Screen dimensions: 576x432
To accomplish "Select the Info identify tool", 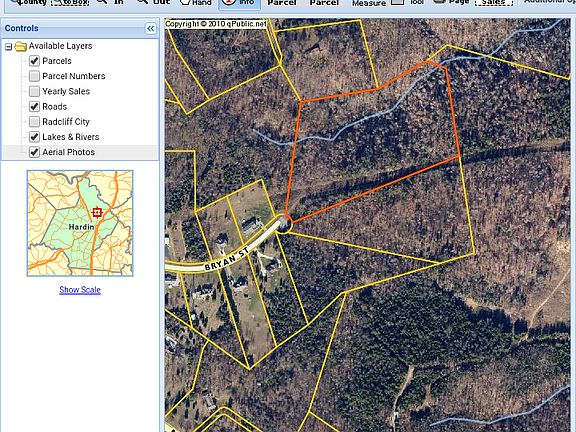I will point(240,4).
